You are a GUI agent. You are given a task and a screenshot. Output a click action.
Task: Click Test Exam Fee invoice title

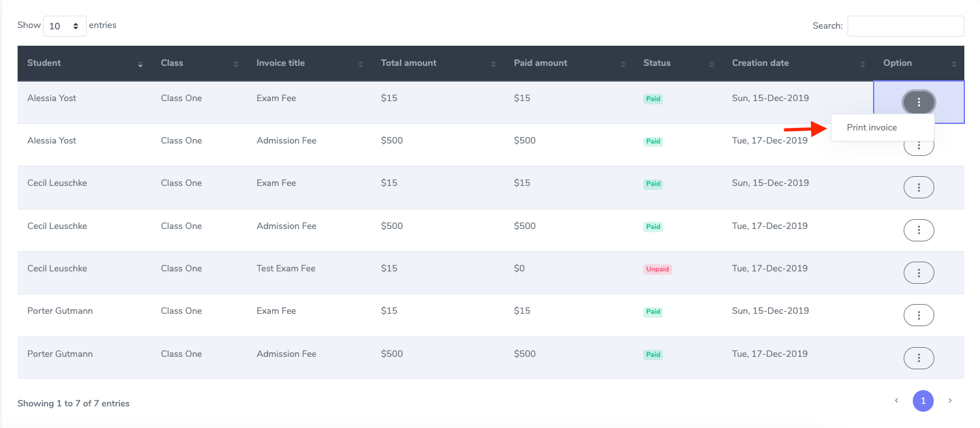286,268
